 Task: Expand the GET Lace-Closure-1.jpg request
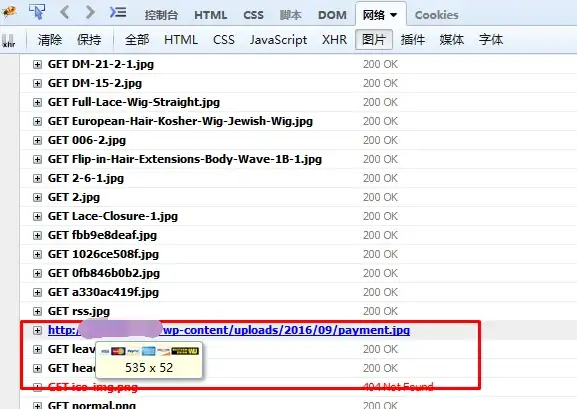(x=37, y=216)
